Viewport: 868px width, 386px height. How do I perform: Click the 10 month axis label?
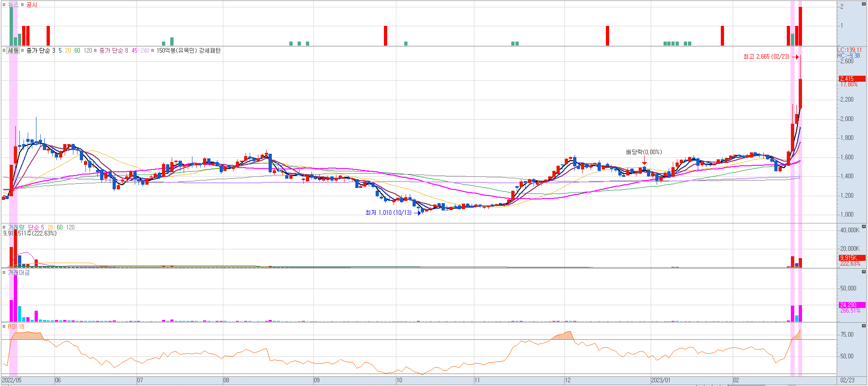click(x=399, y=380)
